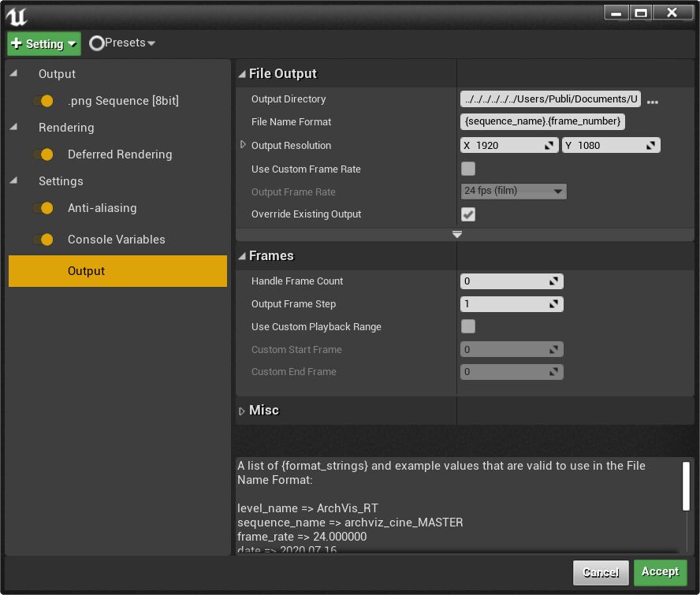Click the Unreal Engine logo icon
This screenshot has height=595, width=700.
click(16, 14)
